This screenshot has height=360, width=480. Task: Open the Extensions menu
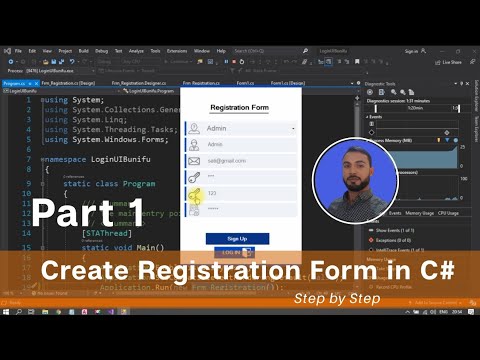pyautogui.click(x=177, y=51)
